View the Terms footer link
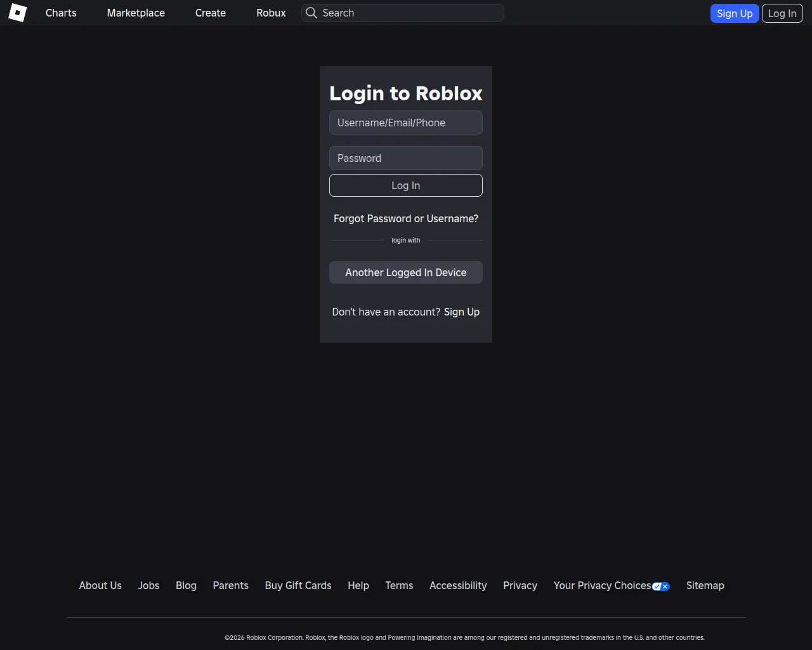812x650 pixels. coord(399,585)
